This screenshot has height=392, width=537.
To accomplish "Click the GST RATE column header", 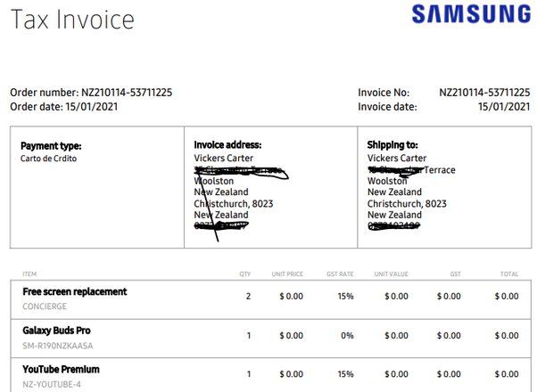I will (340, 274).
